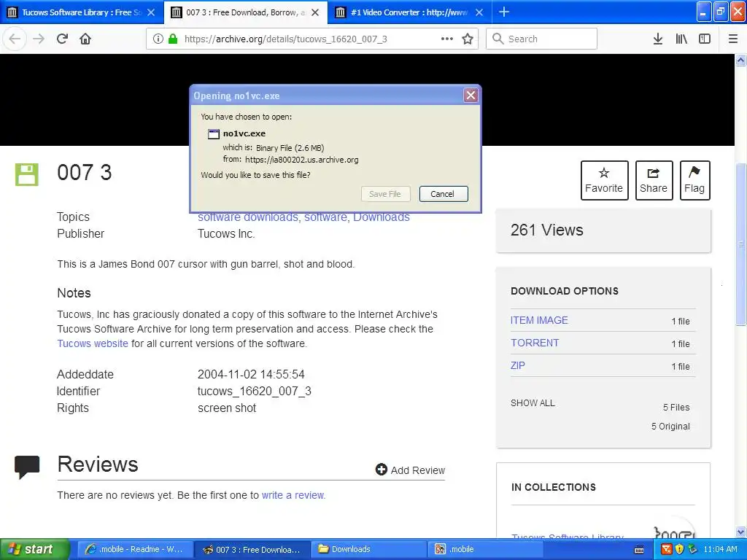Click the Cancel button in download dialog
This screenshot has width=747, height=560.
[443, 194]
